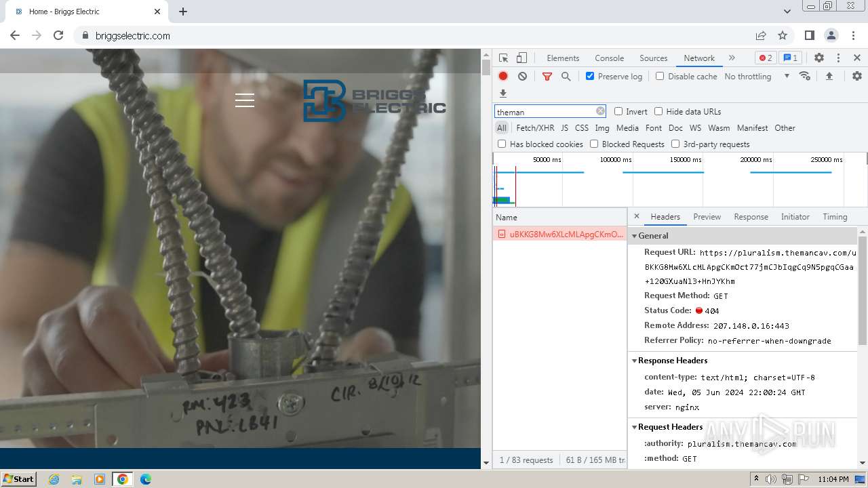The image size is (868, 488).
Task: Open the site hamburger menu
Action: pyautogui.click(x=245, y=100)
